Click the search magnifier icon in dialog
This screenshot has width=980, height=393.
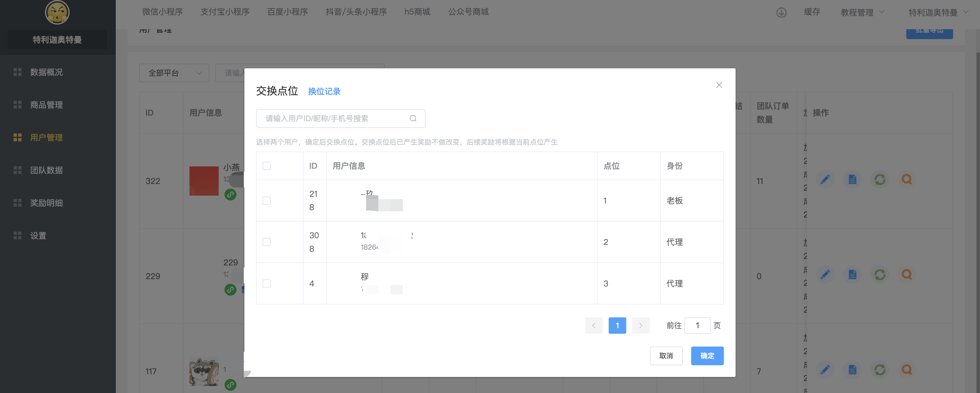413,119
